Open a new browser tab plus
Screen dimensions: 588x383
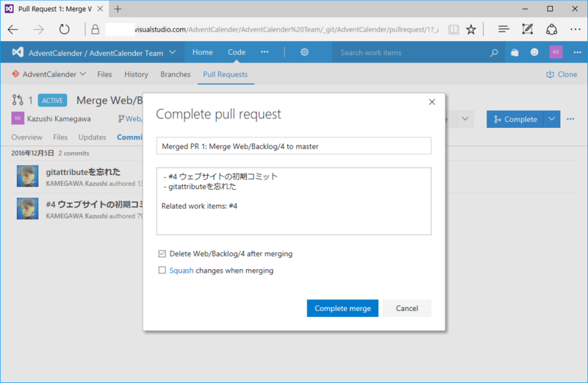click(x=118, y=9)
